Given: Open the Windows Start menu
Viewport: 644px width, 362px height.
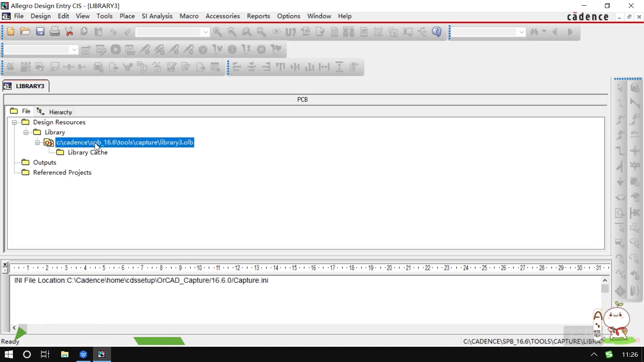Looking at the screenshot, I should [x=8, y=354].
